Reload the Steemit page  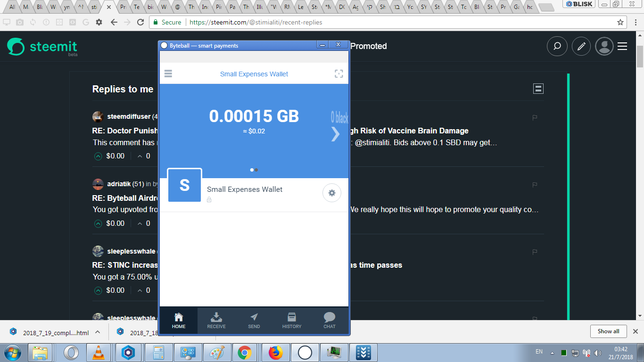pyautogui.click(x=140, y=22)
